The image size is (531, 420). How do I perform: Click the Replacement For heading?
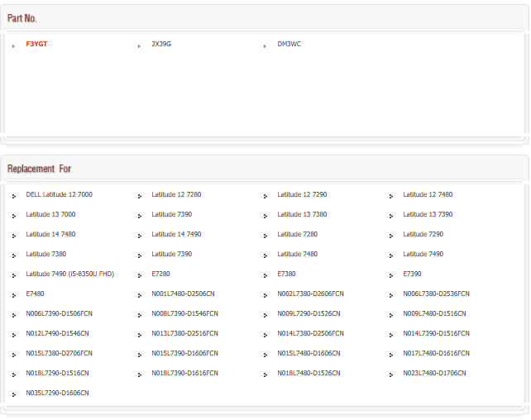point(39,169)
